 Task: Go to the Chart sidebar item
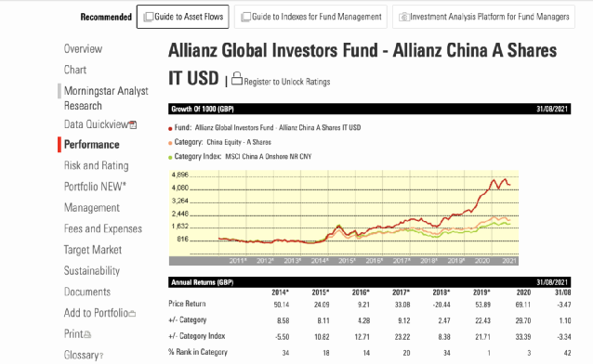click(x=75, y=70)
